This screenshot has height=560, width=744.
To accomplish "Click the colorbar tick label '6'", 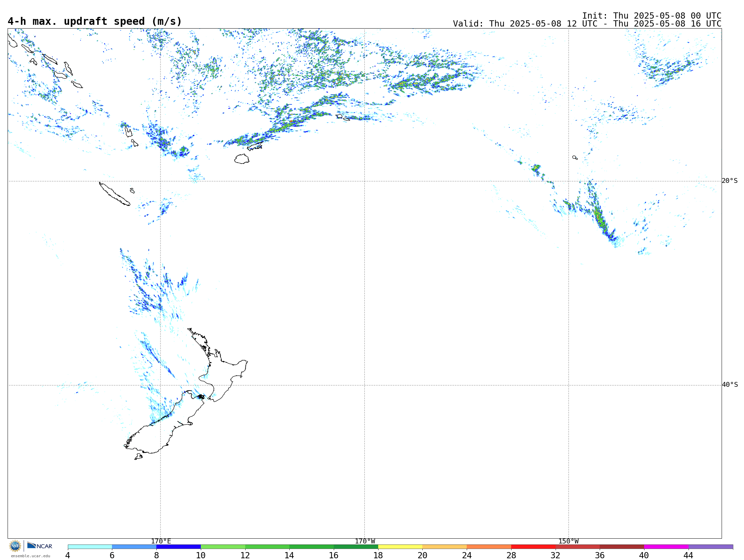I will pyautogui.click(x=112, y=555).
